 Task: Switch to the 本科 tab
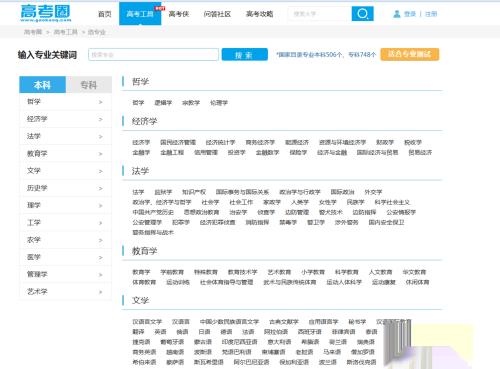click(42, 85)
